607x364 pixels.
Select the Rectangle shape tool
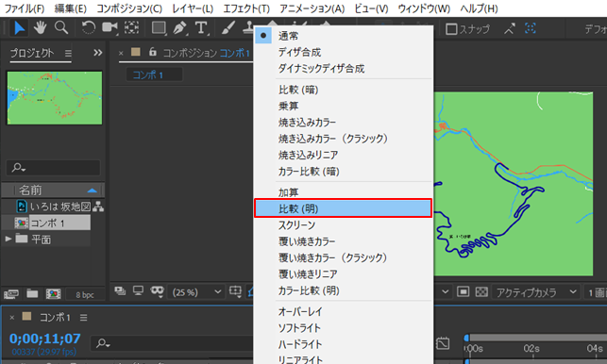pyautogui.click(x=159, y=28)
